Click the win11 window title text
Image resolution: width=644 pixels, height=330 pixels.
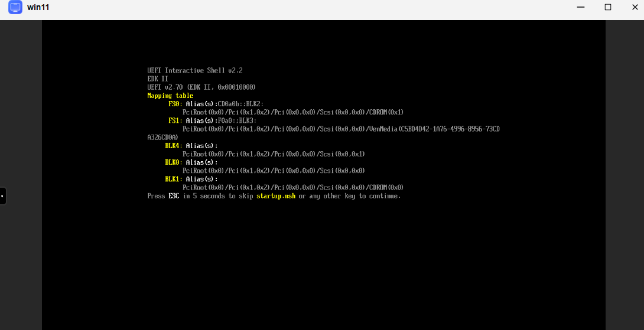pyautogui.click(x=38, y=8)
